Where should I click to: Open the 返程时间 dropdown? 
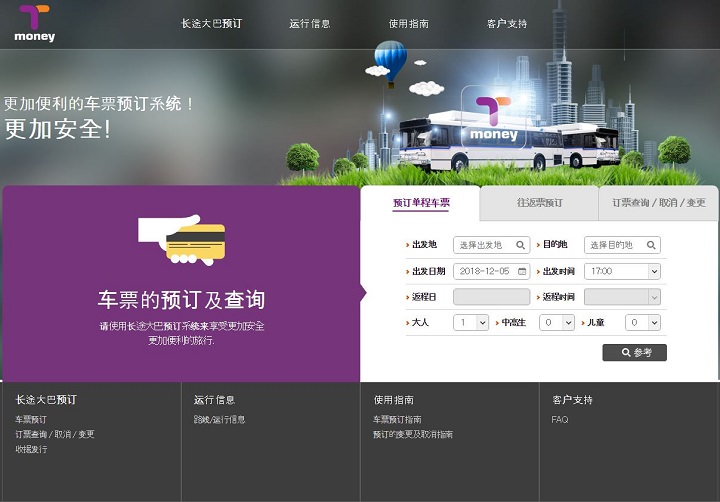click(622, 297)
